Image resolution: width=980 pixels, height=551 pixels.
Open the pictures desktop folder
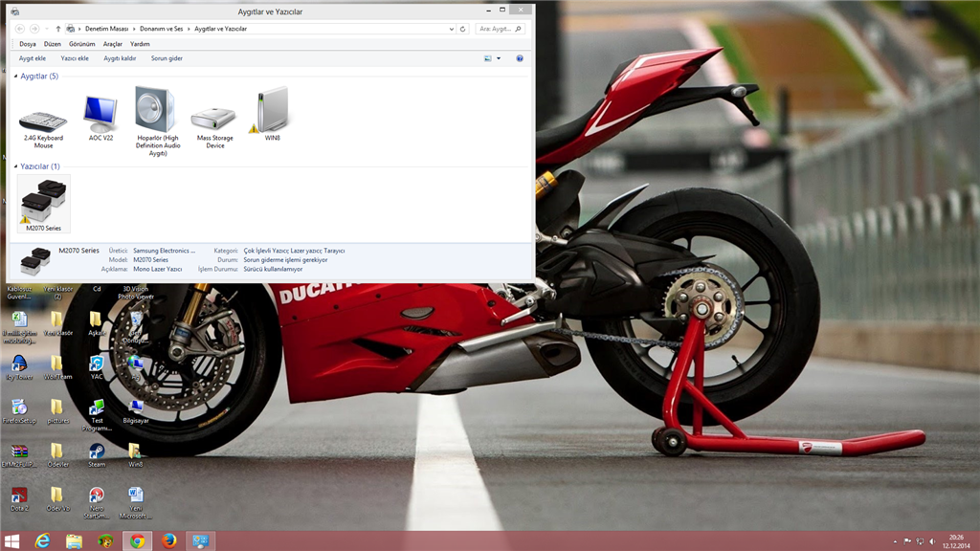coord(57,411)
